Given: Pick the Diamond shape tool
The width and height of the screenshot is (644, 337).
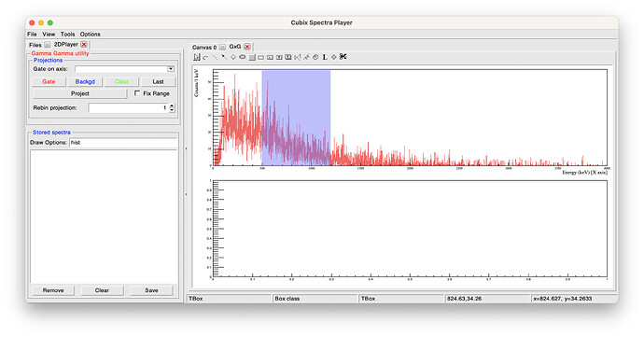Looking at the screenshot, I should 233,57.
